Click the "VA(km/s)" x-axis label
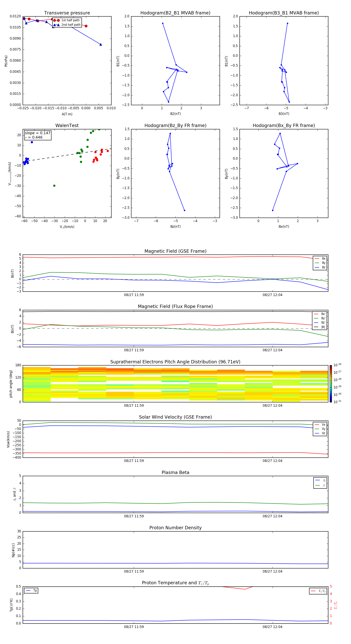Image resolution: width=351 pixels, height=644 pixels. (x=67, y=227)
